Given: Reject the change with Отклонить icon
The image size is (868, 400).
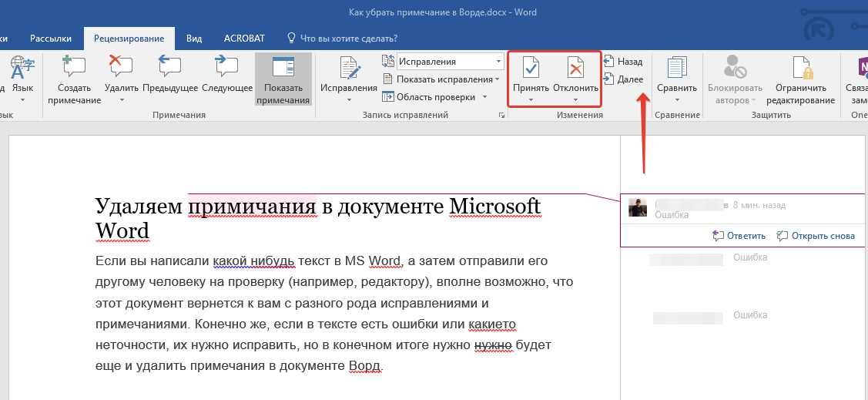Looking at the screenshot, I should click(x=575, y=69).
